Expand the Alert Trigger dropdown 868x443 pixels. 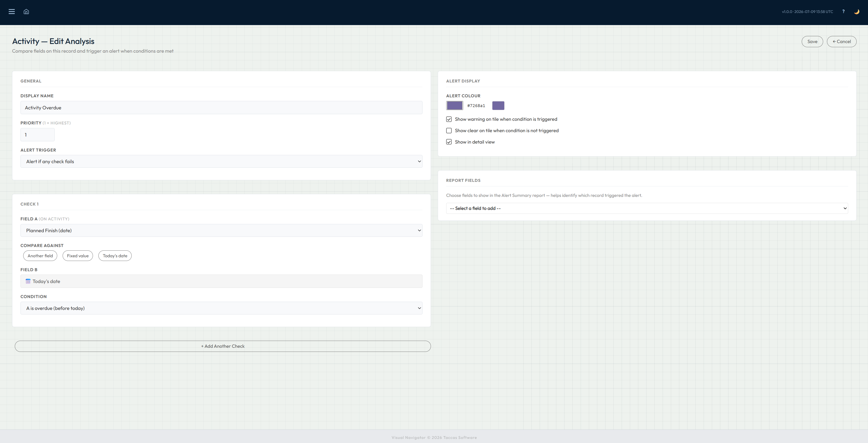click(221, 162)
